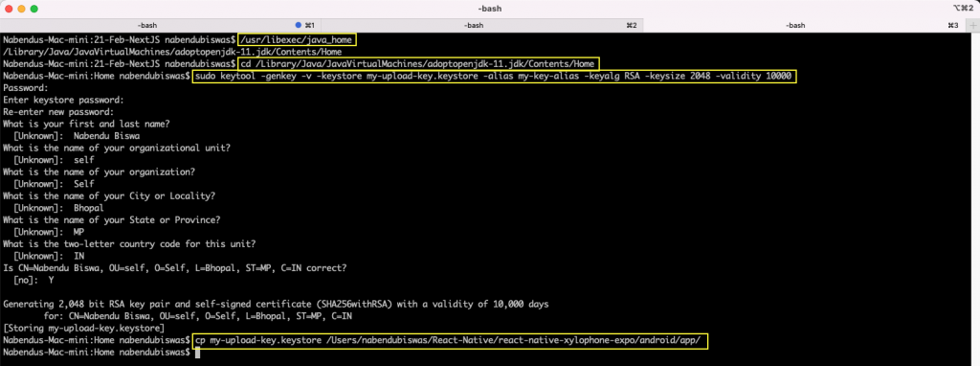Click the '[no]: Y' confirmation line
Screen dimensions: 980x366
(x=33, y=280)
